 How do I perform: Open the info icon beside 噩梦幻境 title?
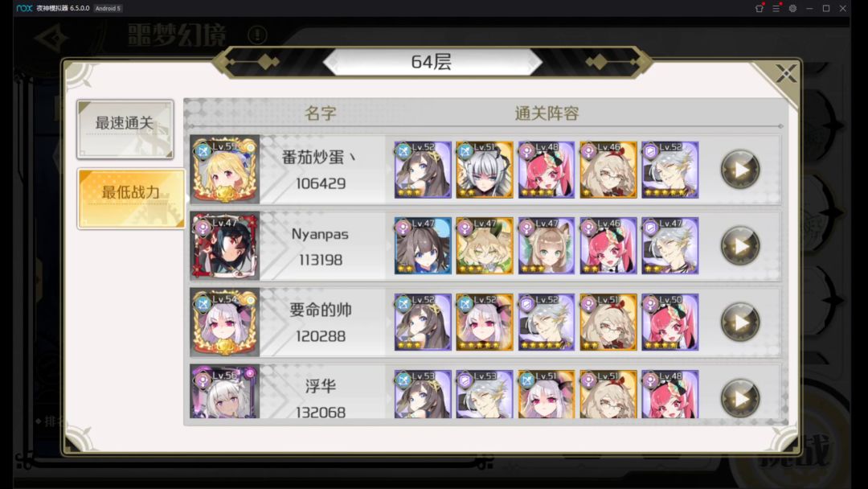[257, 35]
